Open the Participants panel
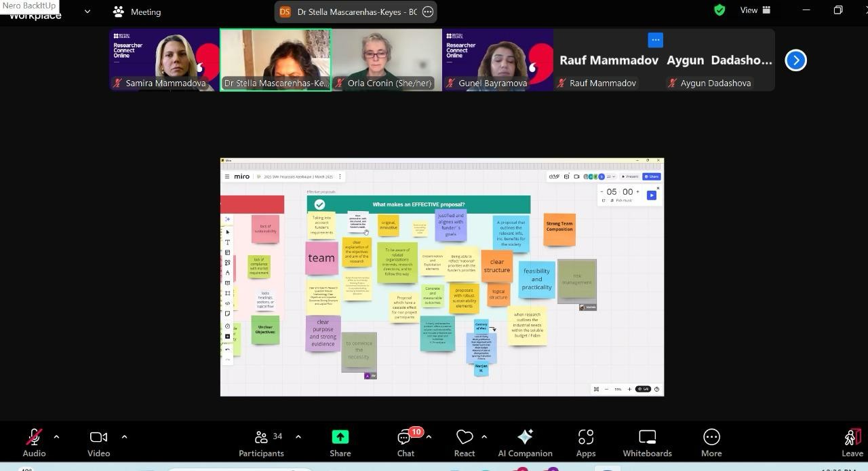 click(x=261, y=442)
